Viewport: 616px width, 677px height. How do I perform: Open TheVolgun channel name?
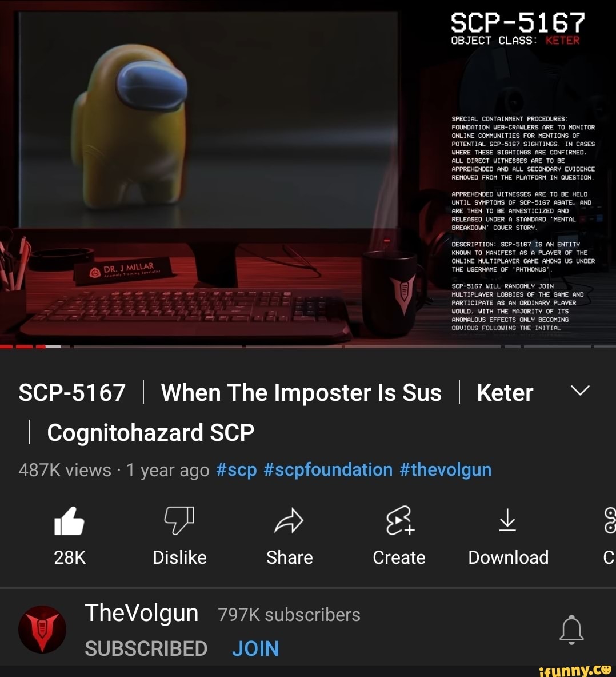tap(142, 612)
